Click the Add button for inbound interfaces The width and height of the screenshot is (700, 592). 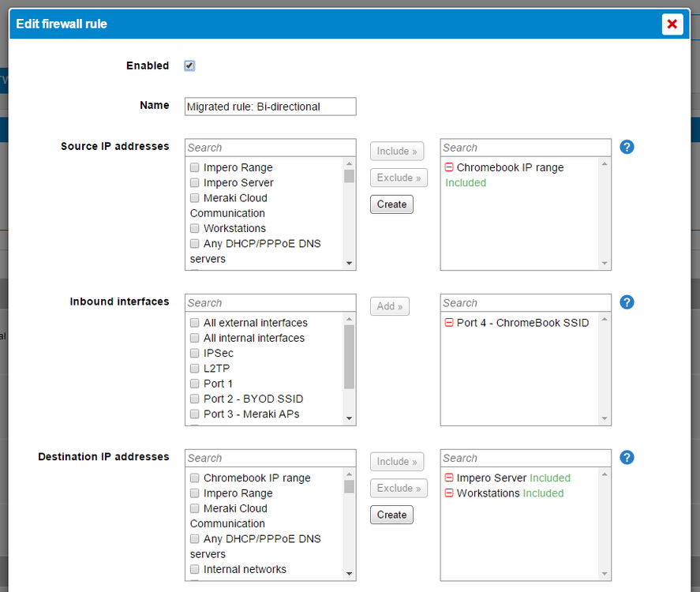[390, 306]
